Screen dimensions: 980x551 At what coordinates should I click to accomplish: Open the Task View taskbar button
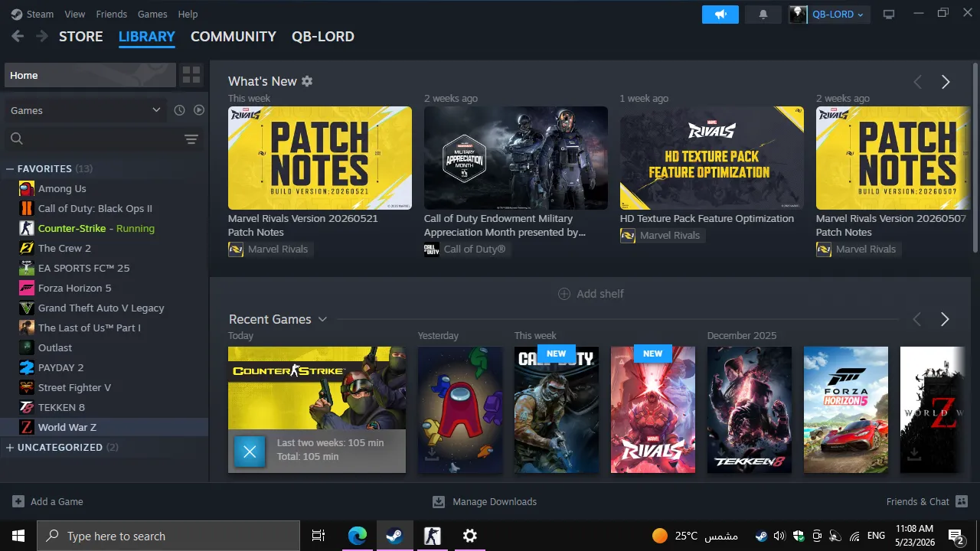[318, 536]
